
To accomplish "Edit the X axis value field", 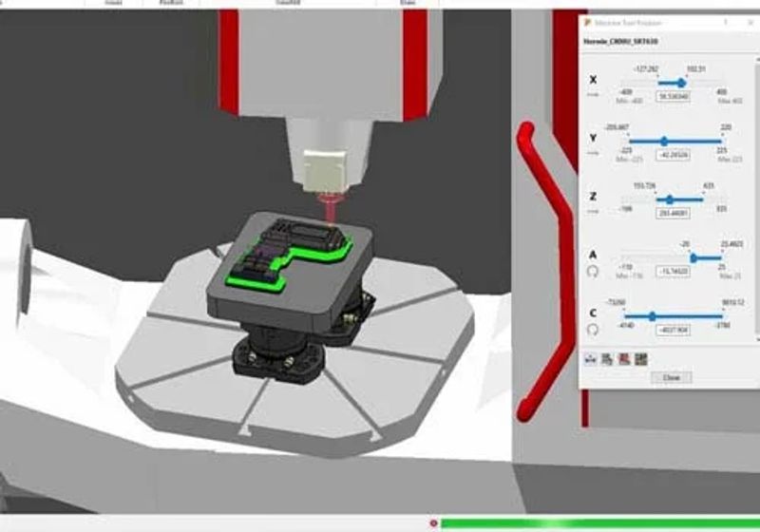I will (673, 96).
